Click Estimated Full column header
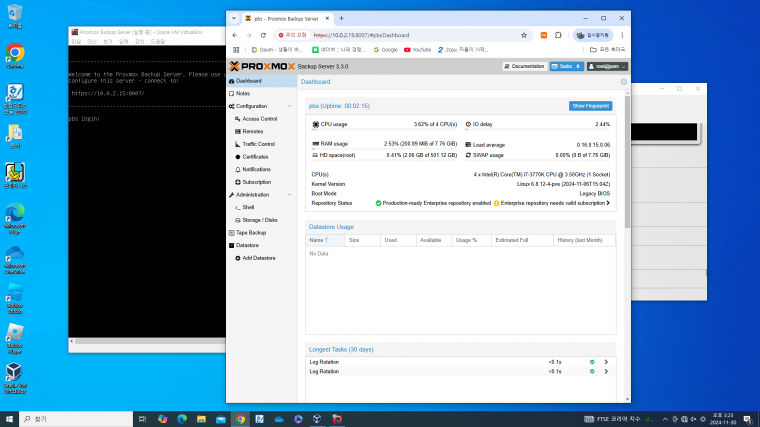 click(522, 240)
